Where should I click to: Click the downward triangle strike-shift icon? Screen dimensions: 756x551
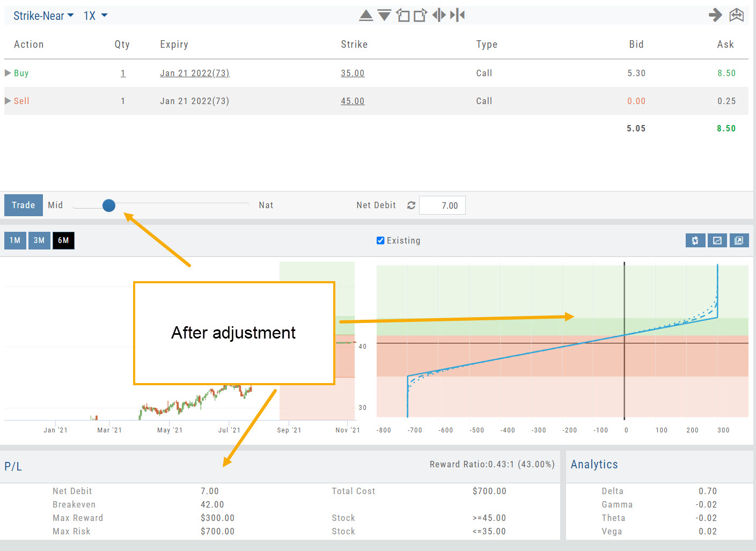[384, 15]
